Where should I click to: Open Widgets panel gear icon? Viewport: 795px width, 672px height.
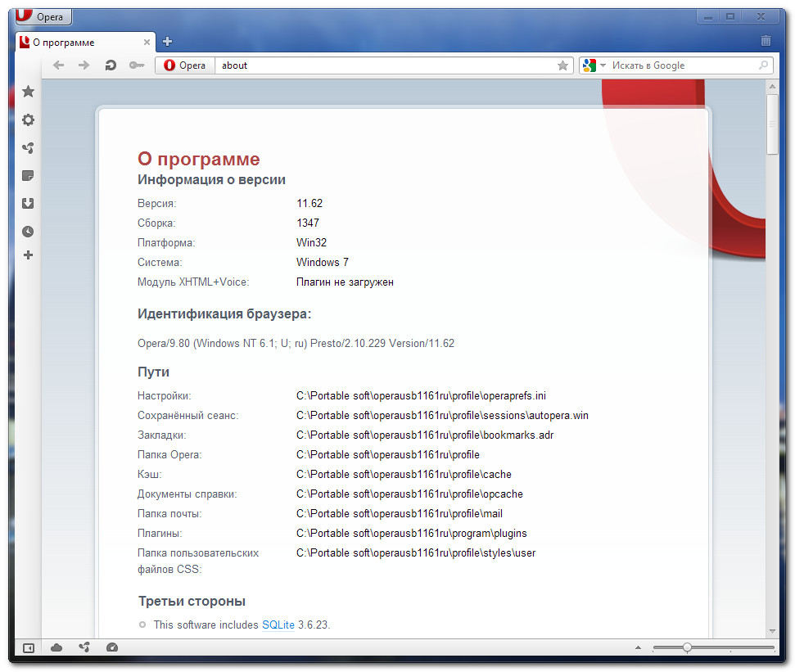pos(29,120)
